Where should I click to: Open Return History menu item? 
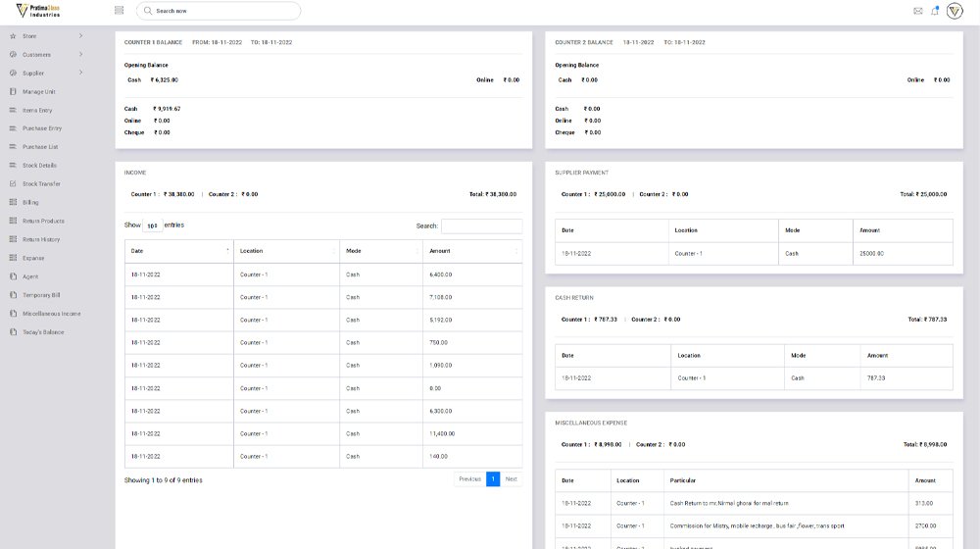pyautogui.click(x=41, y=239)
